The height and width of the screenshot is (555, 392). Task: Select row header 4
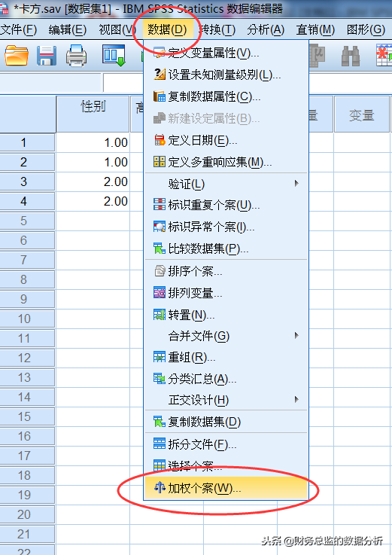pyautogui.click(x=28, y=201)
